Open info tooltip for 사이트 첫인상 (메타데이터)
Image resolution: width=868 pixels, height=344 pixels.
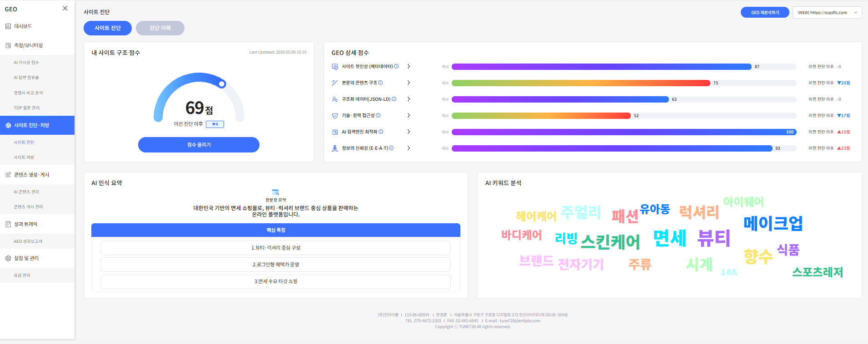(x=396, y=66)
